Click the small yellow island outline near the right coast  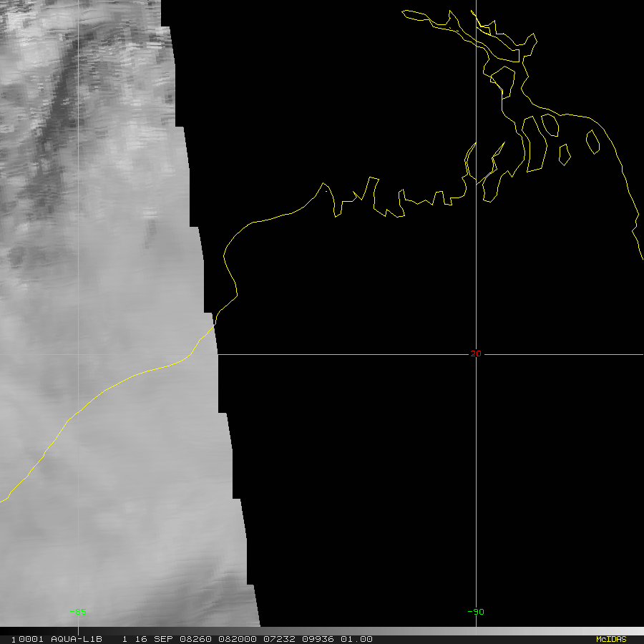(x=592, y=142)
